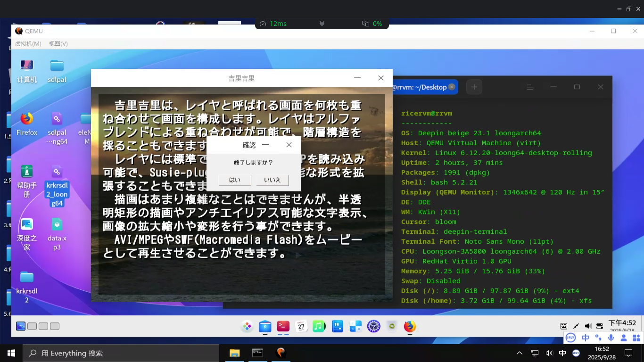Select the 深度之家 desktop icon

point(27,234)
